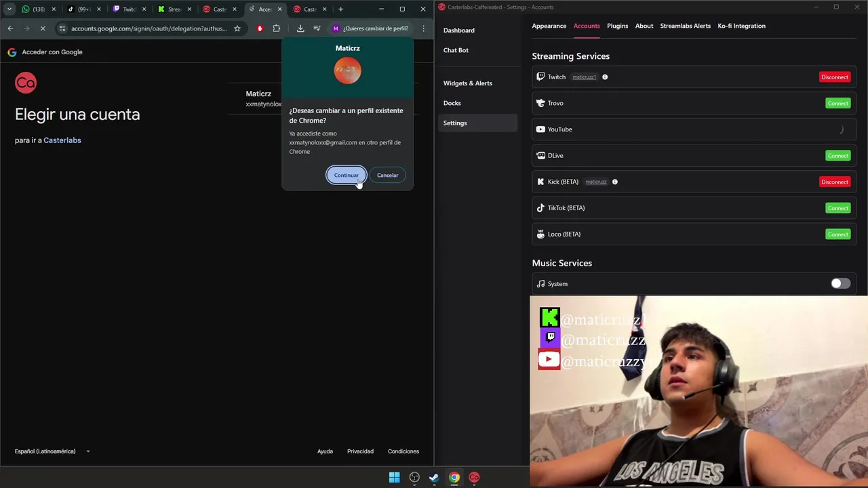The width and height of the screenshot is (868, 488).
Task: Select Settings in Casterlabs sidebar
Action: coord(477,123)
